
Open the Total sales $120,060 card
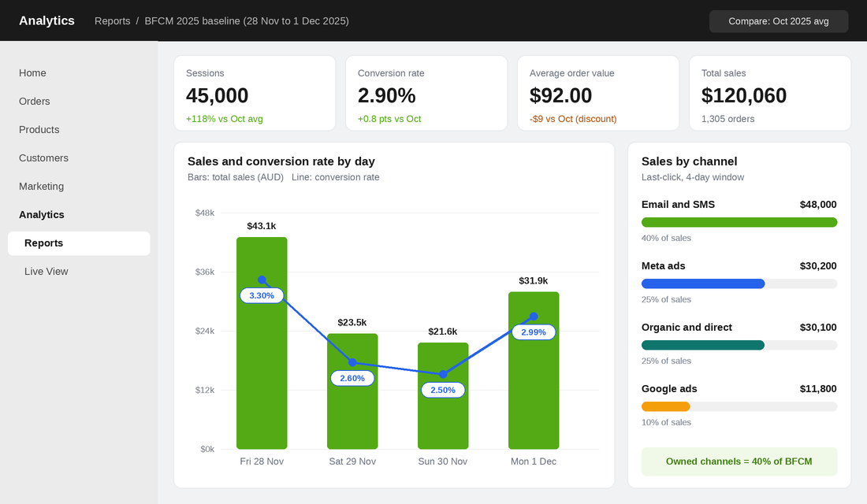pyautogui.click(x=770, y=93)
